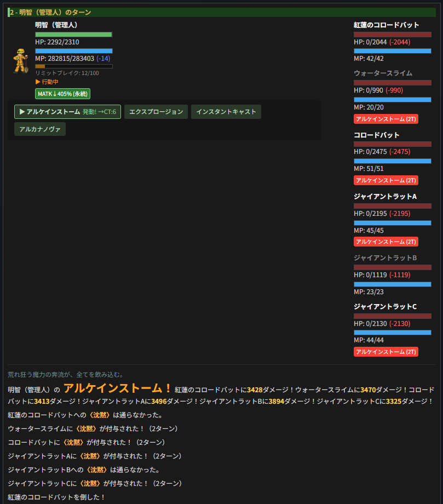Select the エクスプロージョン skill

pyautogui.click(x=156, y=112)
